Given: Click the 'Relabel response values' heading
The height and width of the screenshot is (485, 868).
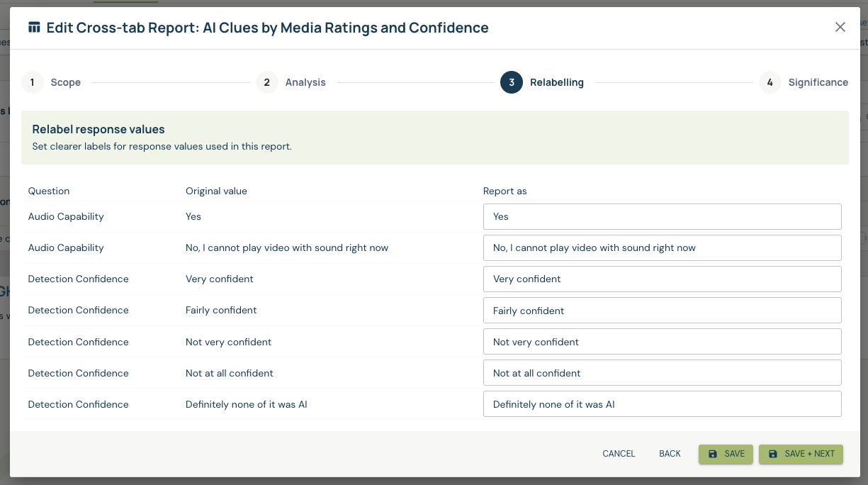Looking at the screenshot, I should coord(98,130).
